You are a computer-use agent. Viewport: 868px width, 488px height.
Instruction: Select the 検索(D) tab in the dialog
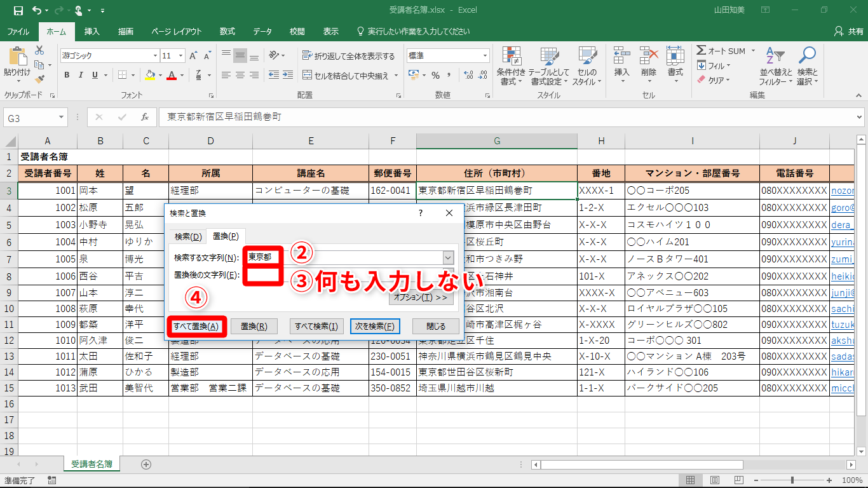point(187,236)
